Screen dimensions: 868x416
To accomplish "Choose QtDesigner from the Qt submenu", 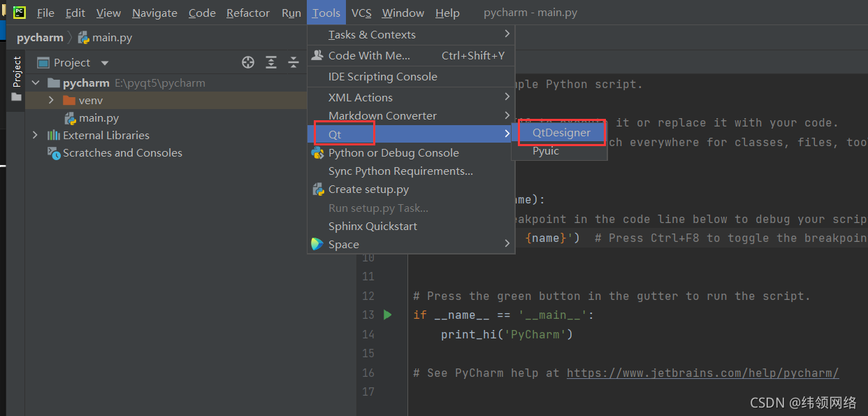I will (560, 132).
